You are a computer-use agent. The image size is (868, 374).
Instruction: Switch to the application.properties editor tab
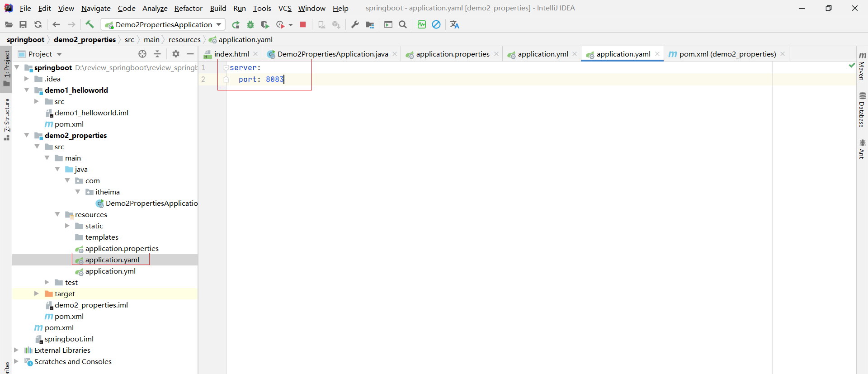(452, 54)
